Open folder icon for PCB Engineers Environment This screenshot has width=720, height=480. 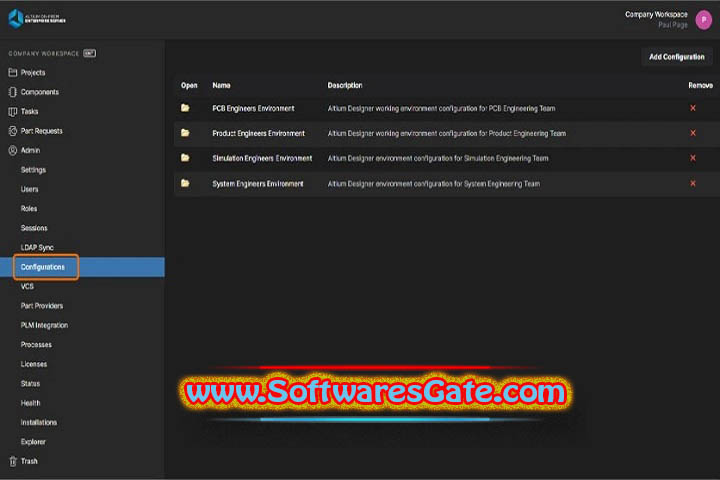[185, 108]
